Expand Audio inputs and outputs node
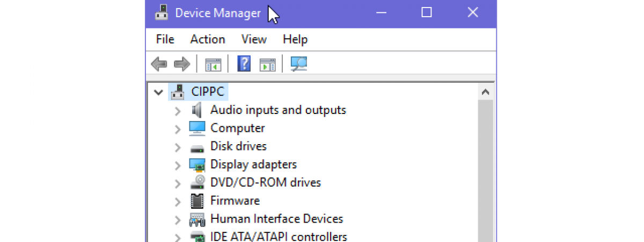 coord(178,111)
